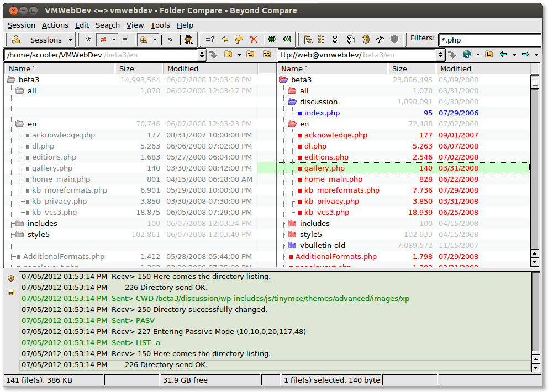
Task: Click the globe FTP browse icon
Action: pos(467,54)
